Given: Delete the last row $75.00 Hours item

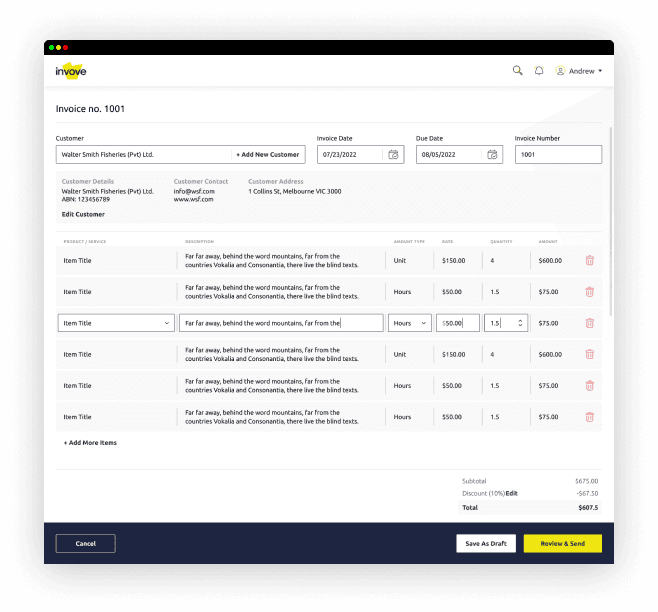Looking at the screenshot, I should point(590,417).
